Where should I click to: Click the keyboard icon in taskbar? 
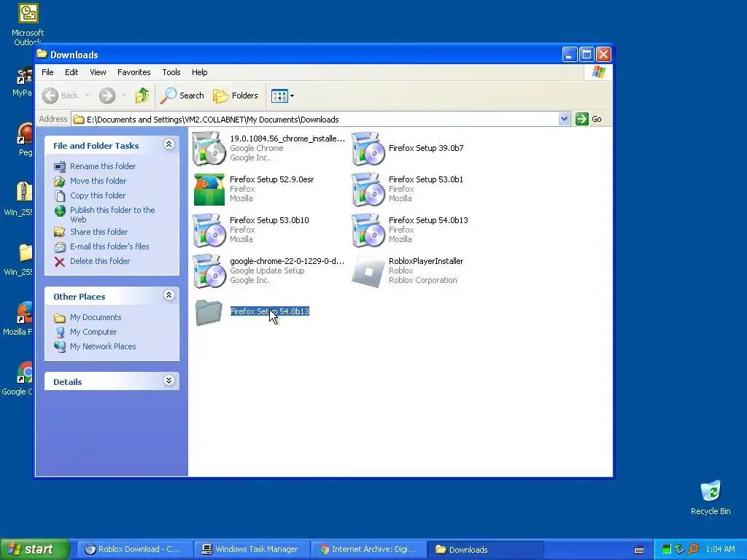coord(639,550)
